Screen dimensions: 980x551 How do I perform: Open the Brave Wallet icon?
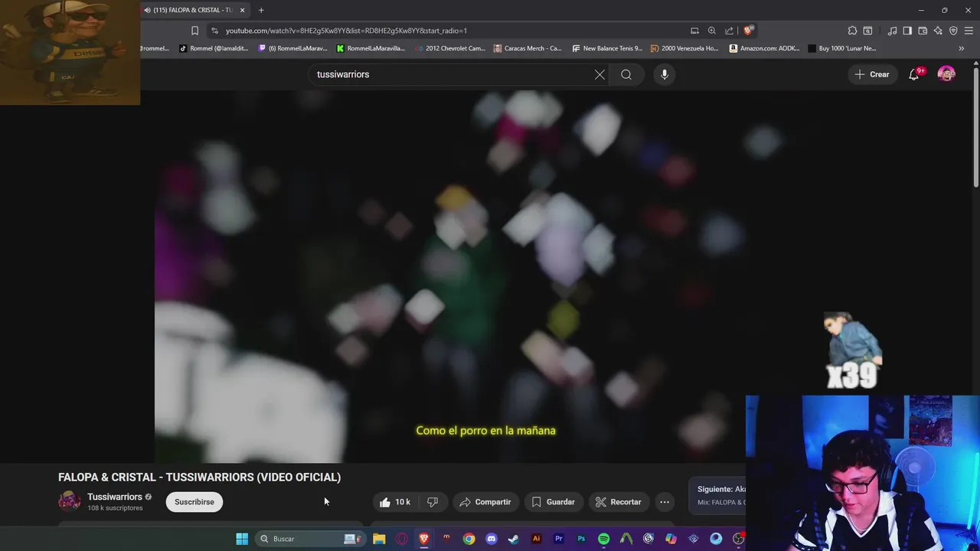[x=923, y=31]
